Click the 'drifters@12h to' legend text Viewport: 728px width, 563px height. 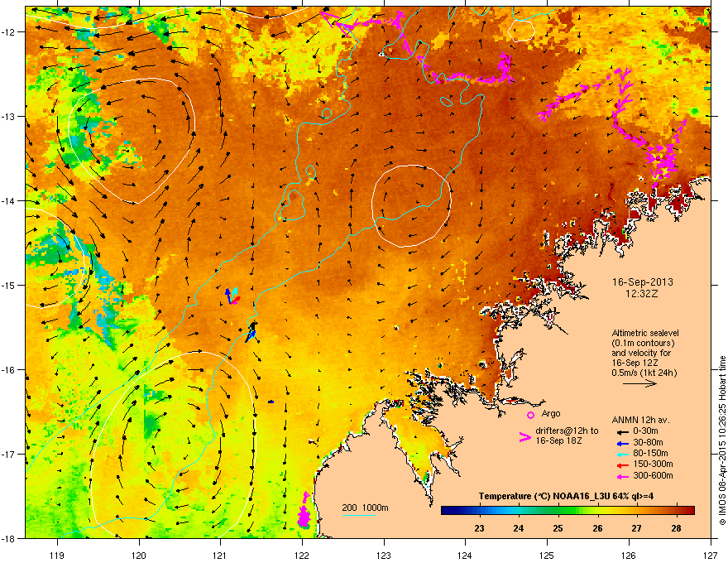(567, 431)
